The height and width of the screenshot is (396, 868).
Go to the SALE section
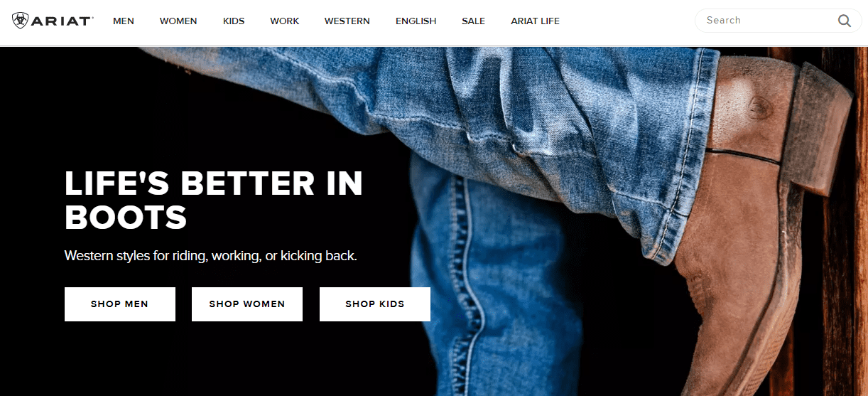[x=474, y=21]
